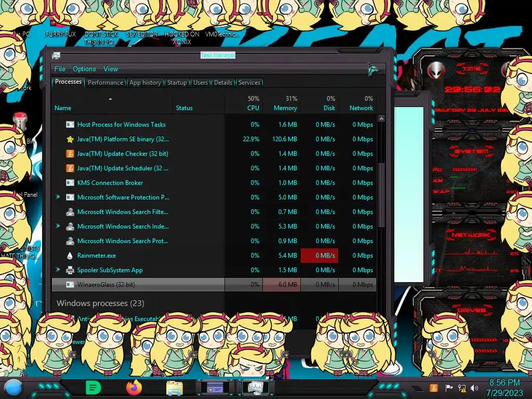Click the 22.9% CPU value for Java
The height and width of the screenshot is (399, 532).
[x=251, y=139]
